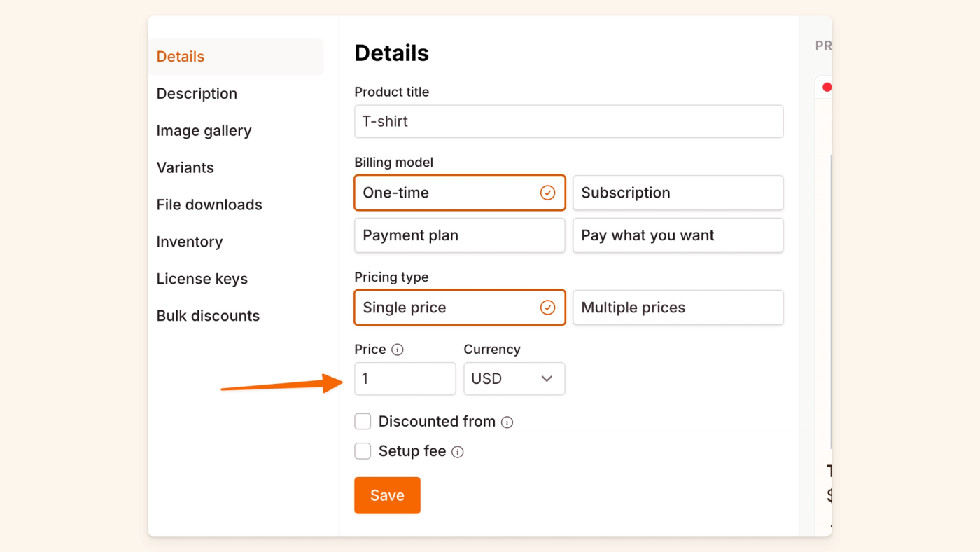Click the Single price checkmark icon
Viewport: 980px width, 552px height.
click(x=547, y=308)
